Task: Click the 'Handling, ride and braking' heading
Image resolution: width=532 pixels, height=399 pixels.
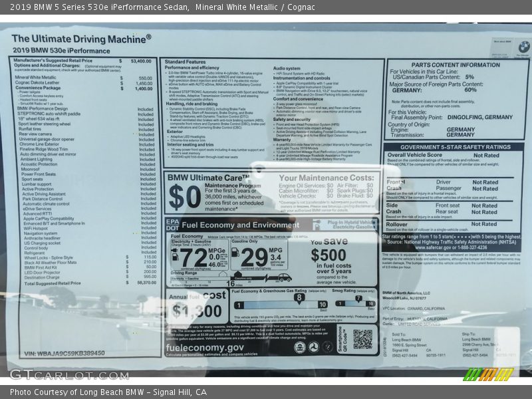Action: (x=192, y=104)
